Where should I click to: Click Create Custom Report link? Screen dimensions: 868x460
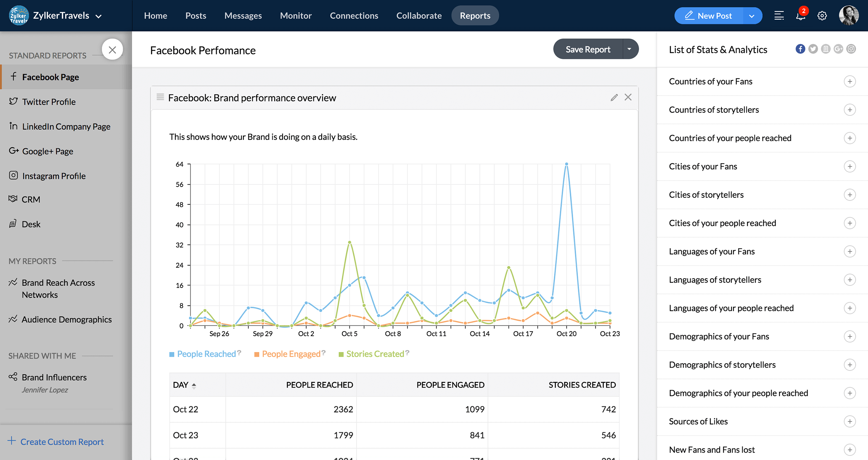click(56, 441)
